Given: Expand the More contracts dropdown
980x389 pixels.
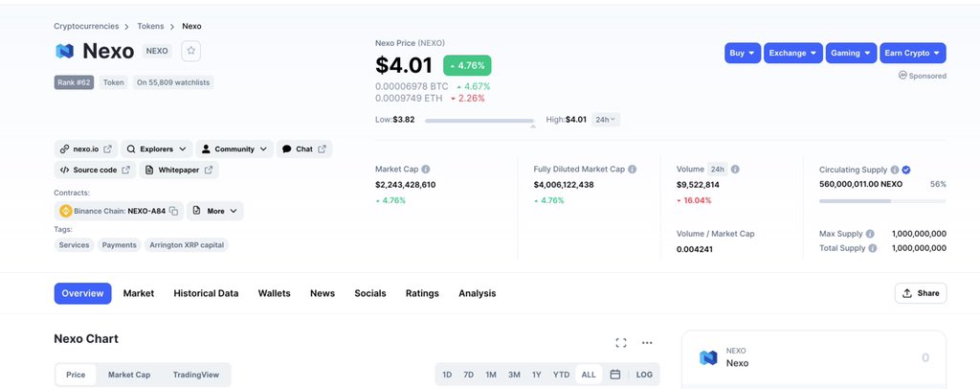Looking at the screenshot, I should click(215, 211).
